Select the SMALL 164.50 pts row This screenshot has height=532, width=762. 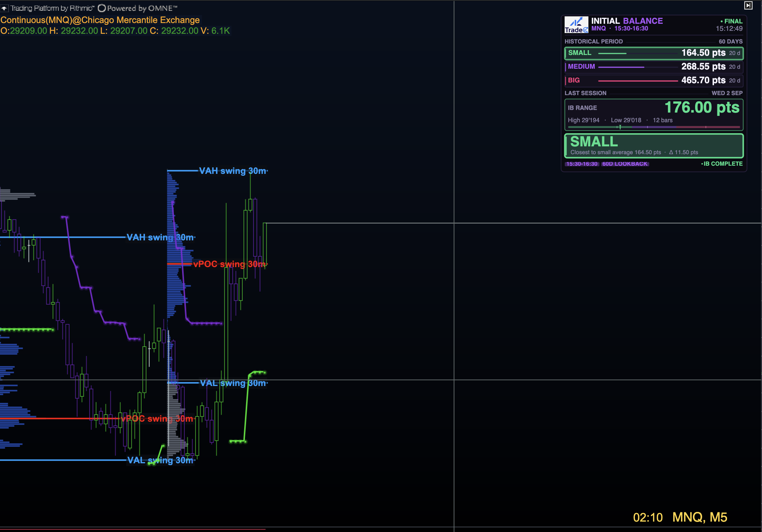point(654,53)
